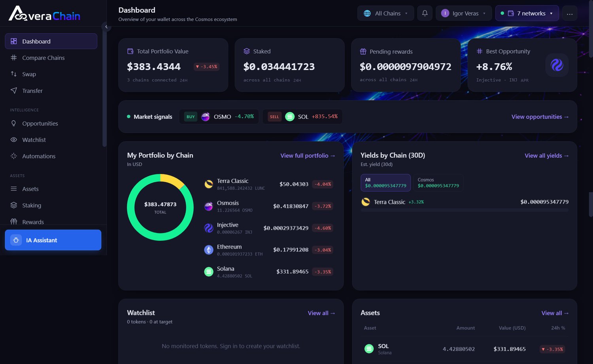Click the SOL asset icon in Assets table
This screenshot has height=364, width=593.
(369, 349)
